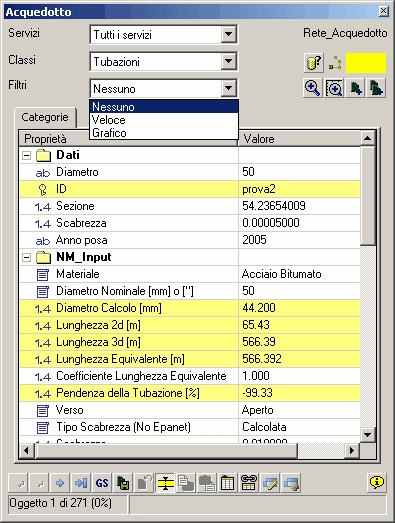Click the Lunghezza 3d value 566.39
The height and width of the screenshot is (523, 395).
coord(259,342)
